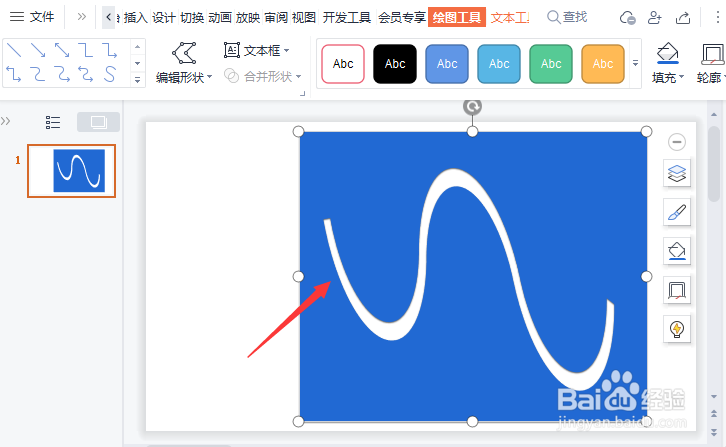726x447 pixels.
Task: Open the Insert (插入) tab
Action: [135, 18]
